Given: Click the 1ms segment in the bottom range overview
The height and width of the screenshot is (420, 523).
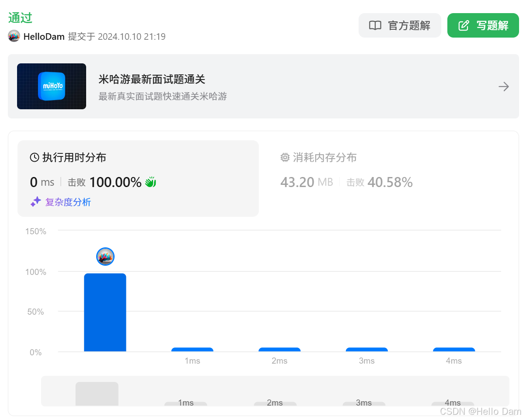Looking at the screenshot, I should click(186, 403).
